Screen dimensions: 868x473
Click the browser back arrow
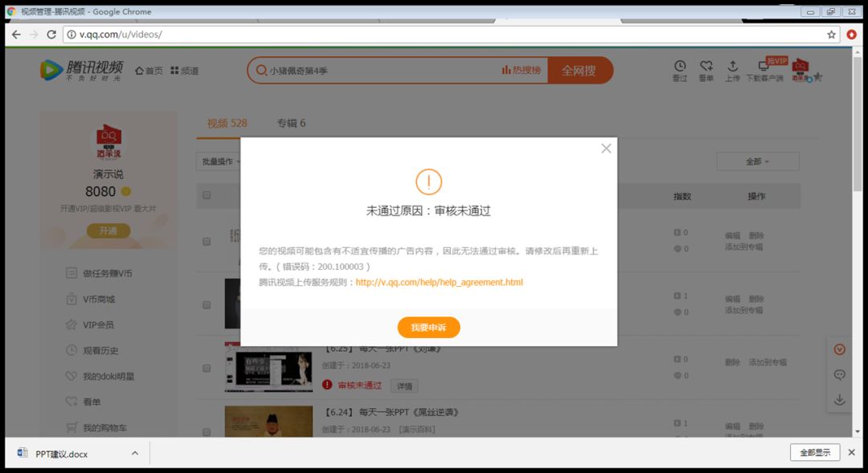click(16, 35)
